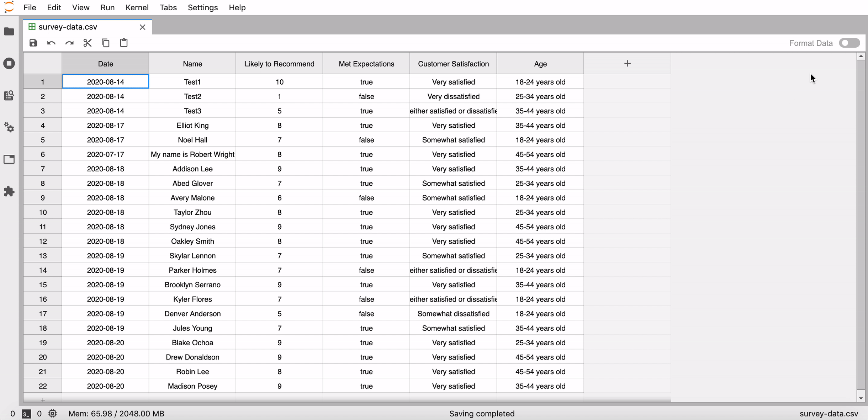Viewport: 868px width, 420px height.
Task: Open the File Browser sidebar folder icon
Action: click(x=9, y=32)
